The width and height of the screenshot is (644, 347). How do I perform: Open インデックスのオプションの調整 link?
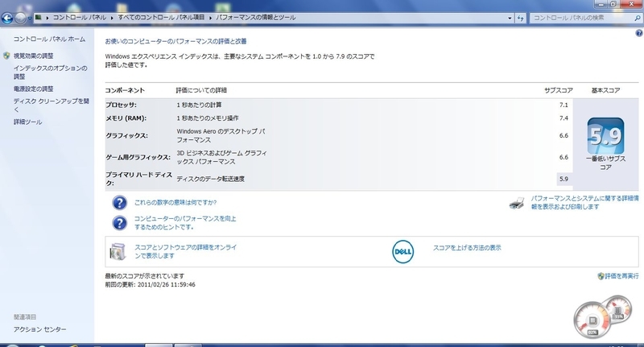pyautogui.click(x=50, y=72)
